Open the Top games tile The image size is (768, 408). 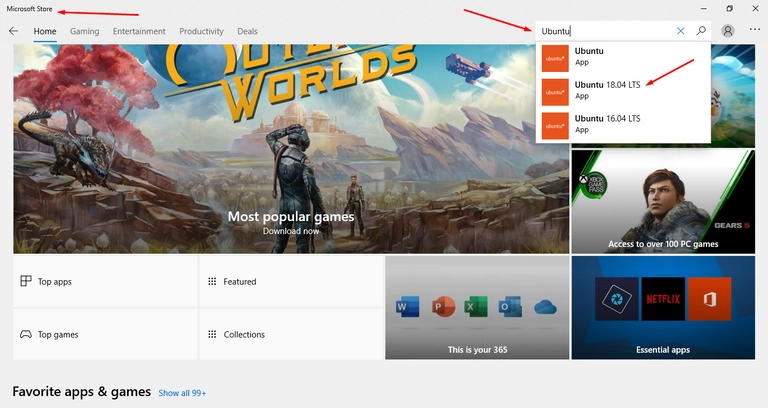pyautogui.click(x=105, y=334)
